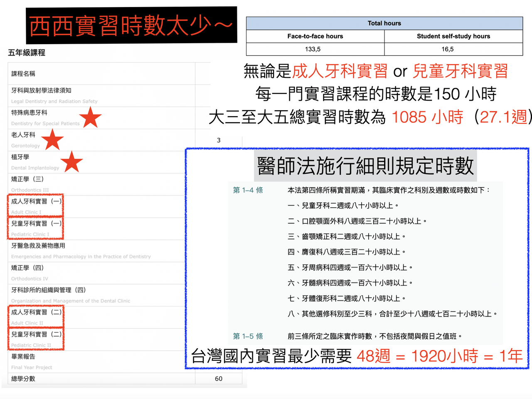Open the 牙醫急救及藥物應用 course row
The height and width of the screenshot is (399, 532).
(x=109, y=251)
